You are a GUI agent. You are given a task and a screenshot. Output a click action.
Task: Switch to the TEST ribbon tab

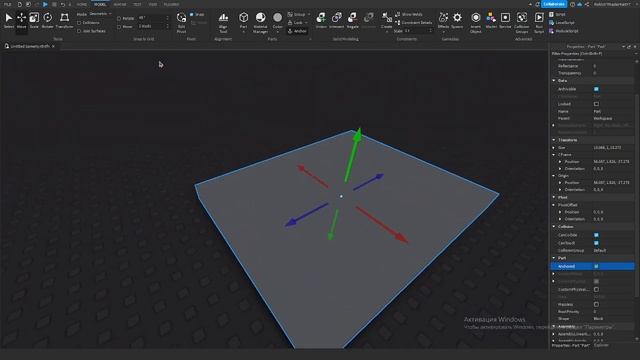(137, 4)
